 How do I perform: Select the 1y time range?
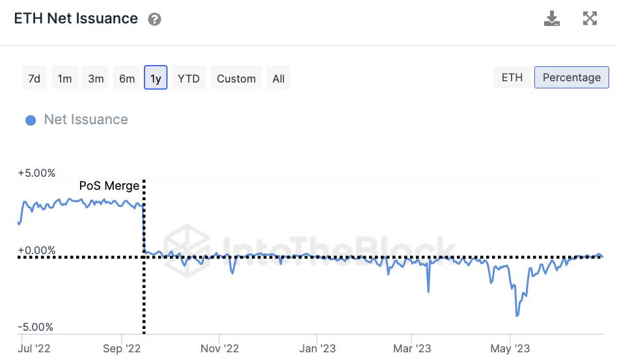click(x=156, y=78)
